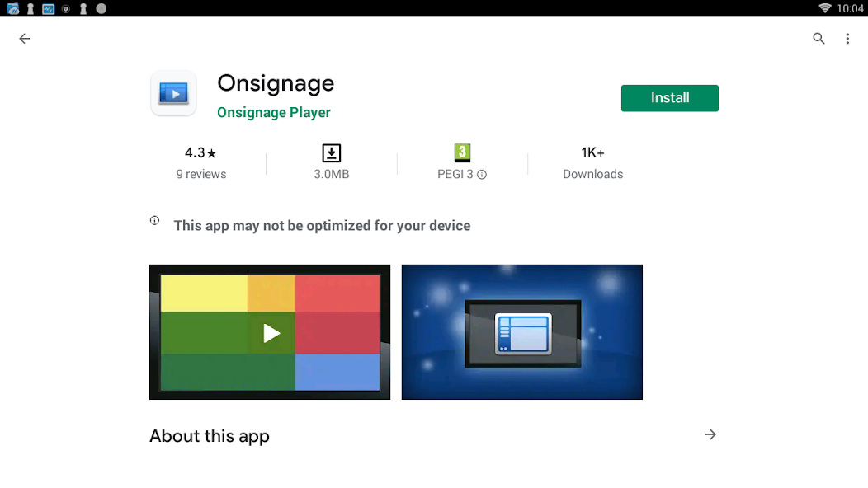Open the cloud folder notification icon
Image resolution: width=868 pixels, height=488 pixels.
click(x=12, y=8)
